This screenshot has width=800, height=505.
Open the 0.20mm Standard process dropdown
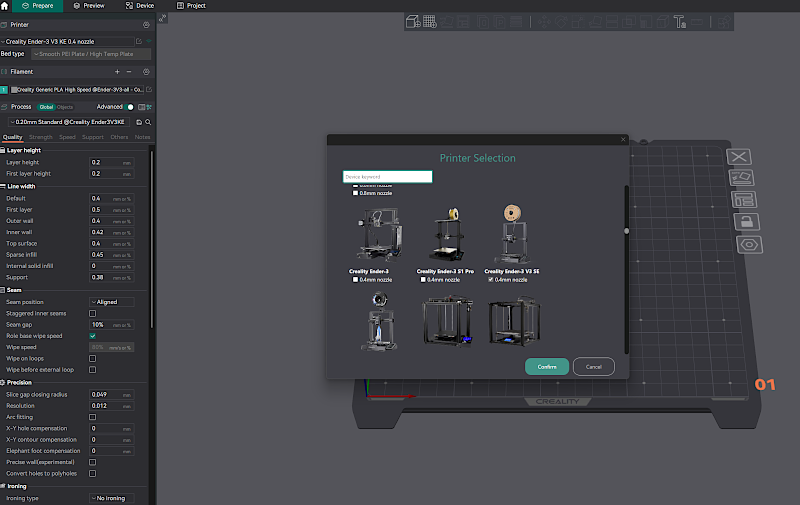tap(69, 122)
